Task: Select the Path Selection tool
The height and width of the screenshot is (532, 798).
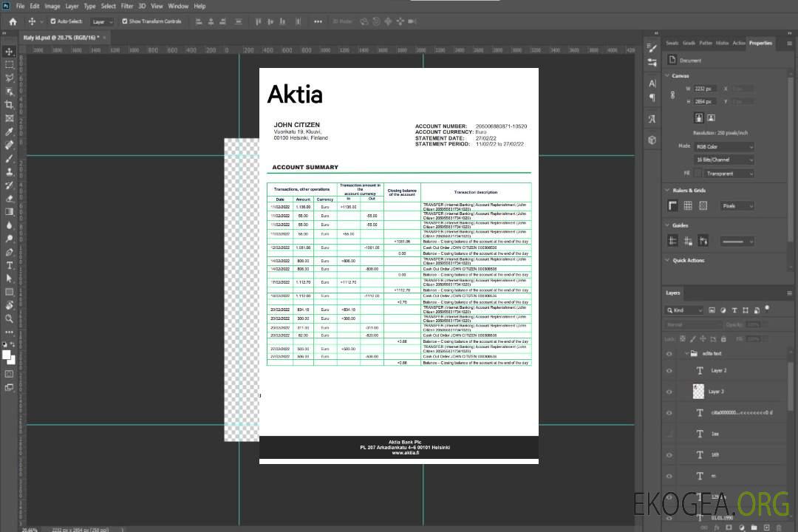Action: coord(9,279)
